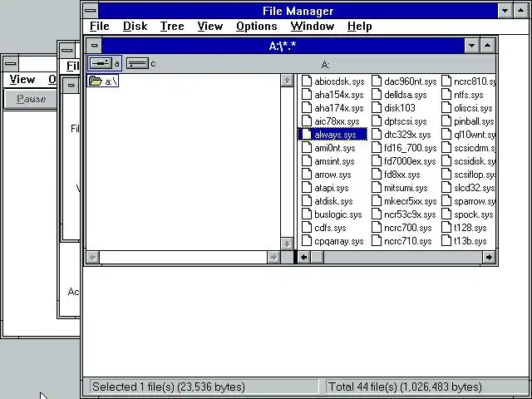Image resolution: width=532 pixels, height=399 pixels.
Task: Open the Options menu
Action: pyautogui.click(x=257, y=26)
